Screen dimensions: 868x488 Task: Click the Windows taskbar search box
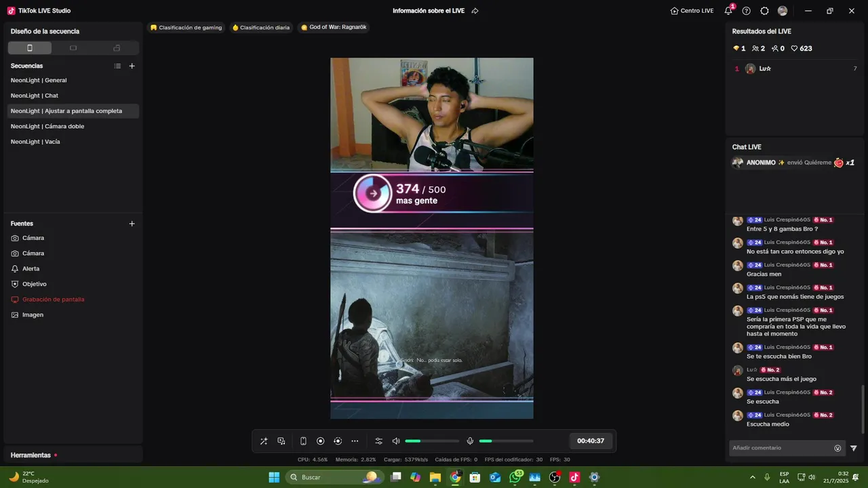pyautogui.click(x=334, y=477)
